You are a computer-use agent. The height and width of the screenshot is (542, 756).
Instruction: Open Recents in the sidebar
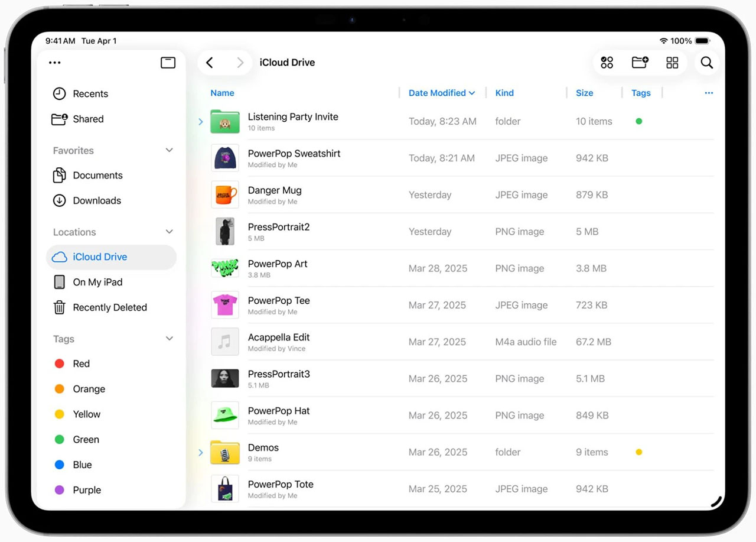click(90, 93)
